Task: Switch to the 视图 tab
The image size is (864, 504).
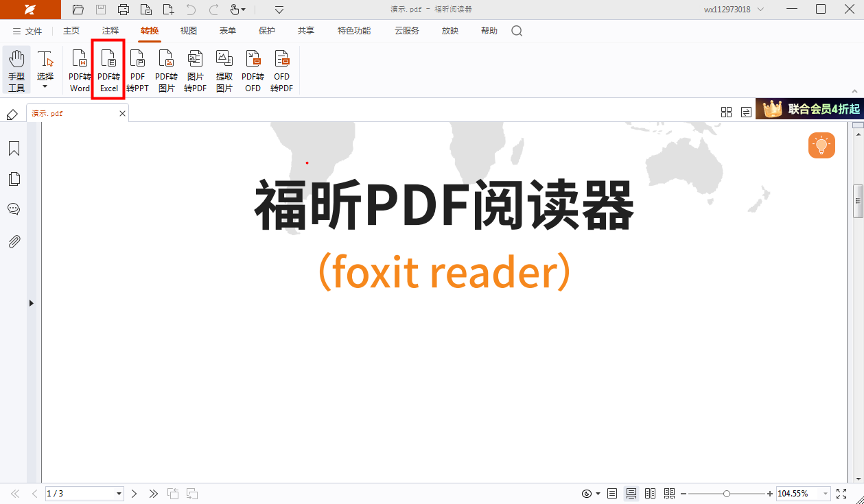Action: click(189, 31)
